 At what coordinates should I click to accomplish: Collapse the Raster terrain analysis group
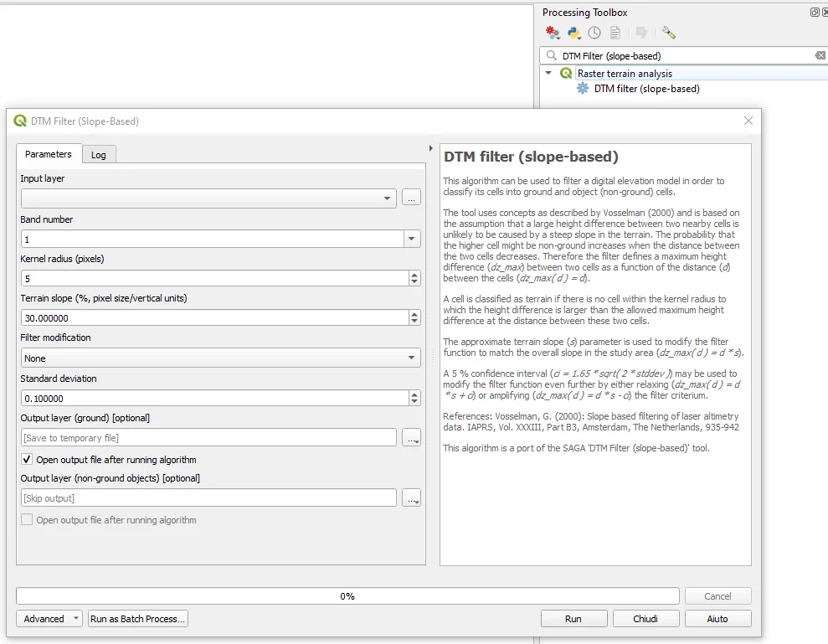(x=548, y=74)
